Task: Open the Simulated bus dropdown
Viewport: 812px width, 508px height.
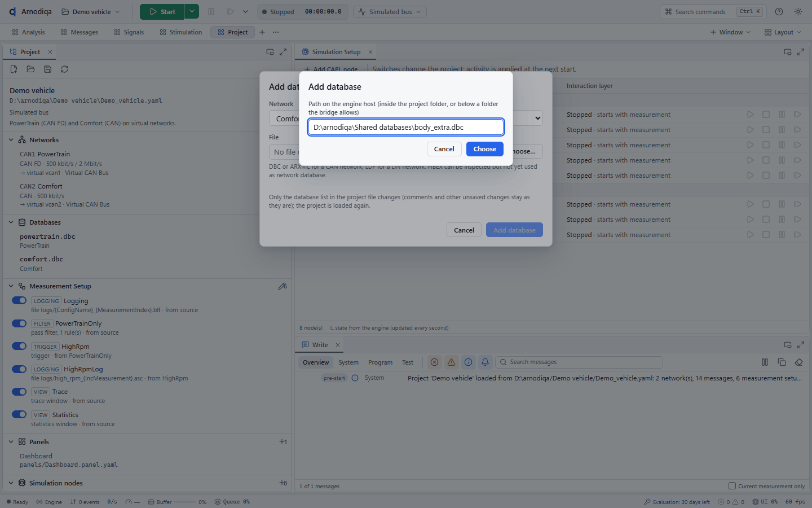Action: coord(390,12)
